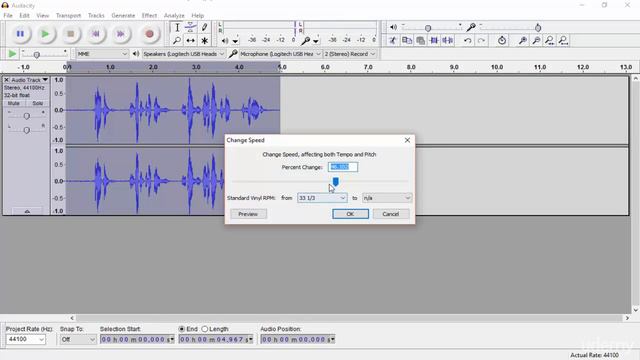Select the Time Shift tool
Screen dimensions: 640x360
pyautogui.click(x=190, y=41)
